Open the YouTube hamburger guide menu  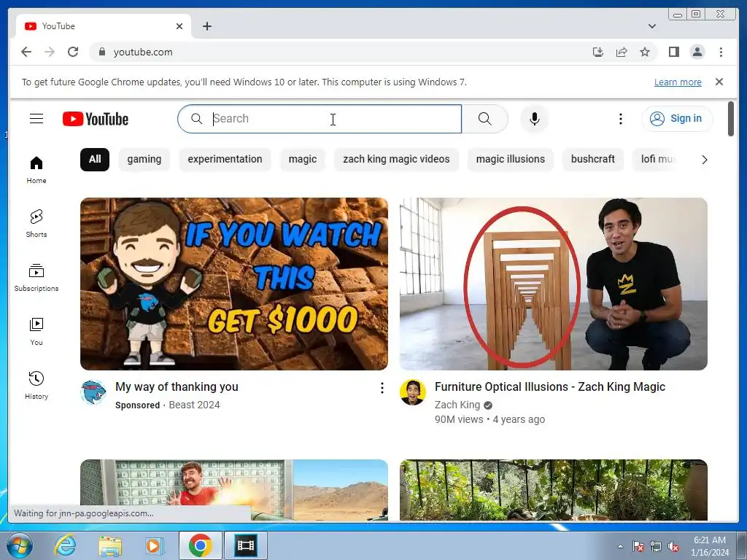tap(36, 119)
